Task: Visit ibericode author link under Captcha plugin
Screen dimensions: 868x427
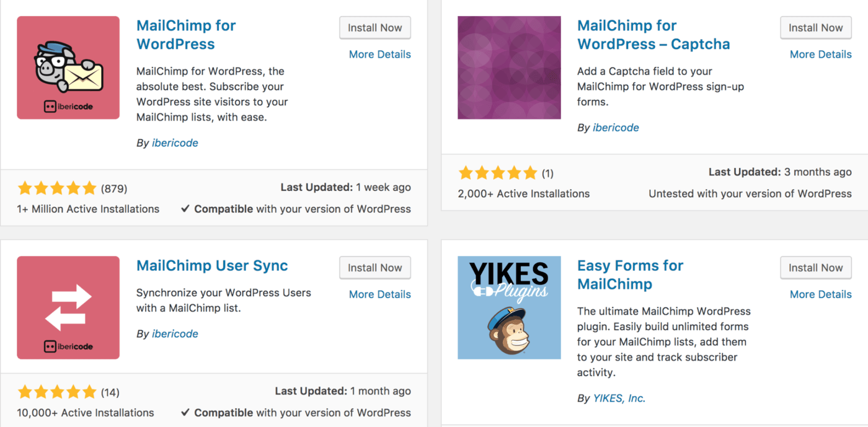Action: click(x=616, y=128)
